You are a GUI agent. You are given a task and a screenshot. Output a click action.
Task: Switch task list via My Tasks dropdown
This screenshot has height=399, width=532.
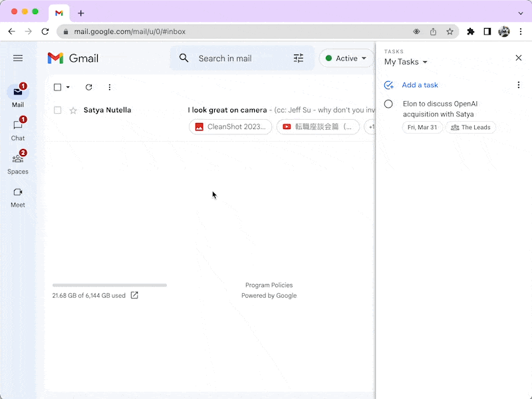[406, 62]
